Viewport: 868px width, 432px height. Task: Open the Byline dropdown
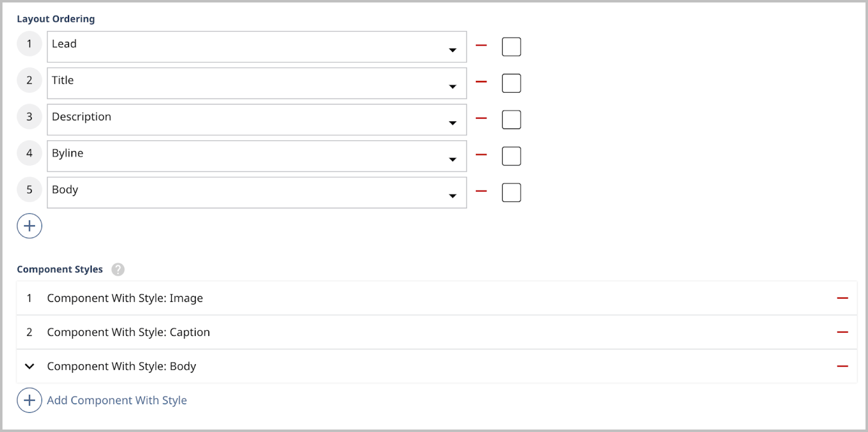point(453,158)
